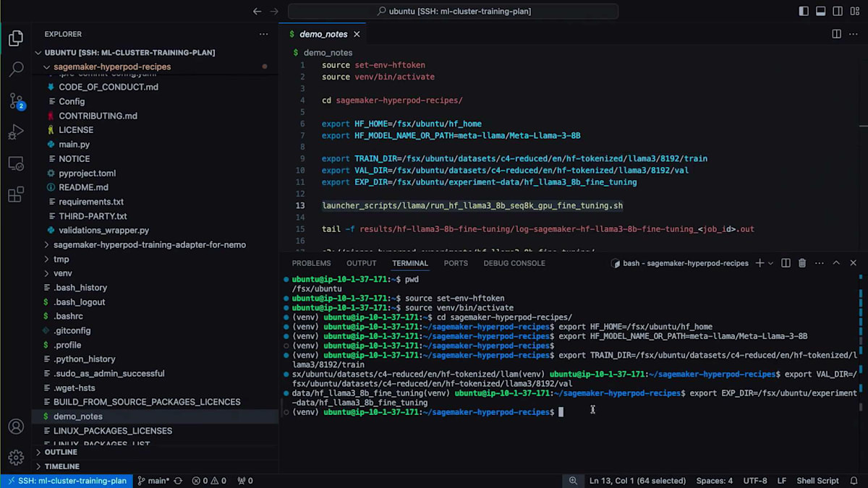Viewport: 868px width, 488px height.
Task: Select the TERMINAL panel tab
Action: pyautogui.click(x=410, y=263)
